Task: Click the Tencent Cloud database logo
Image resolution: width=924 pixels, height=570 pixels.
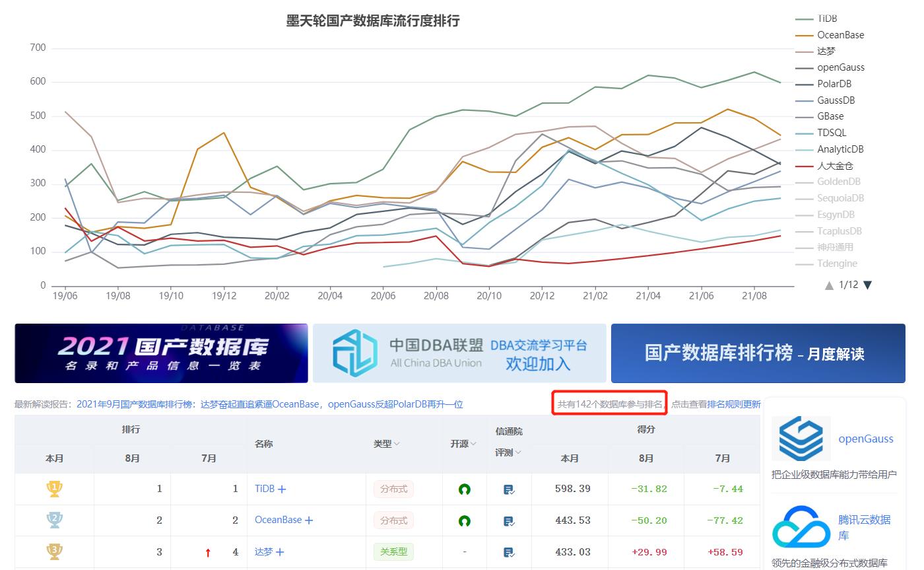Action: click(801, 526)
